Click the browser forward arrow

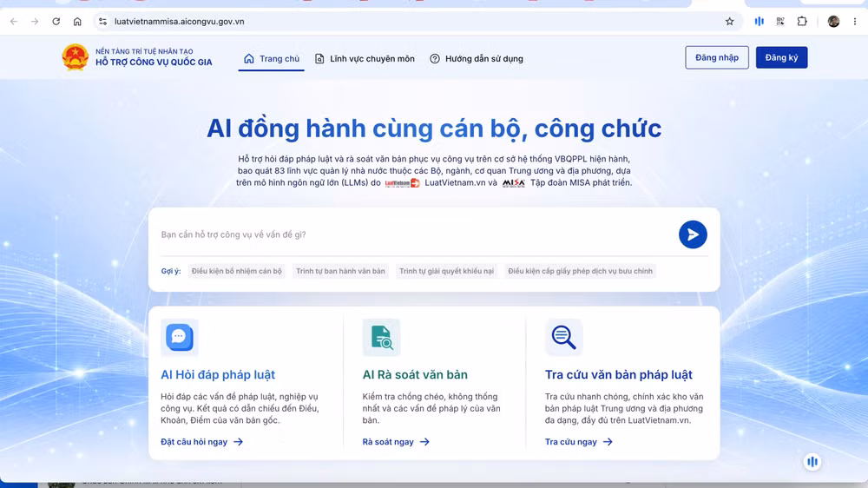click(x=35, y=22)
